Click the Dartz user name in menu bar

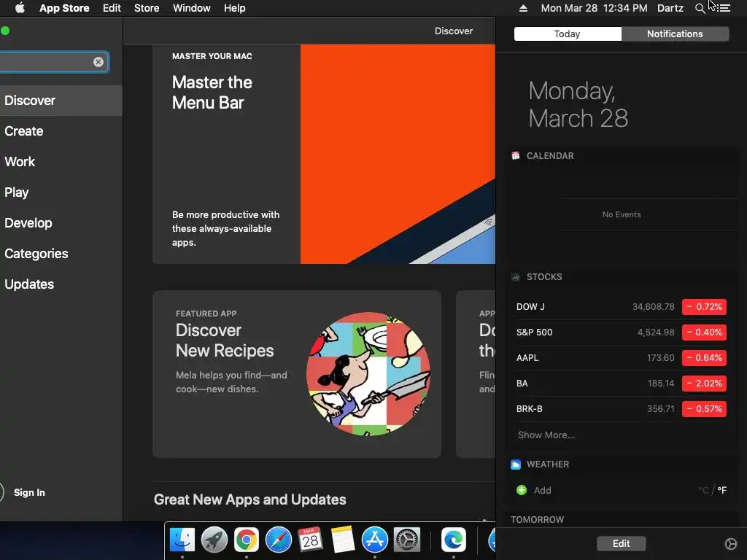(x=670, y=8)
